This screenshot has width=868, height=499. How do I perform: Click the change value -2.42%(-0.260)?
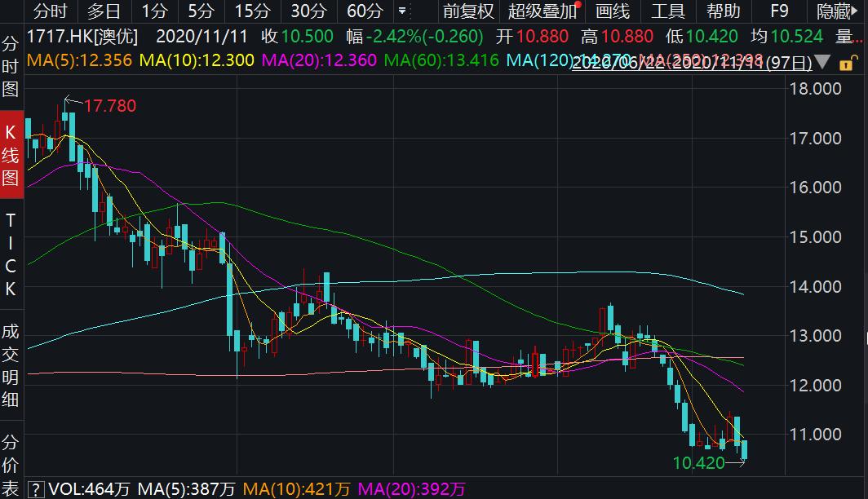coord(424,37)
